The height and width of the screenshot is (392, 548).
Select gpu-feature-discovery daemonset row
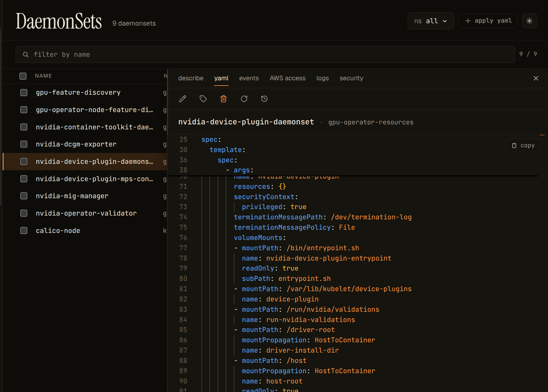85,93
